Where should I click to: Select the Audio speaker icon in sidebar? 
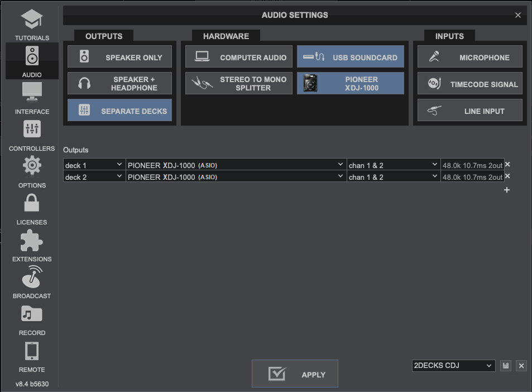(x=32, y=56)
